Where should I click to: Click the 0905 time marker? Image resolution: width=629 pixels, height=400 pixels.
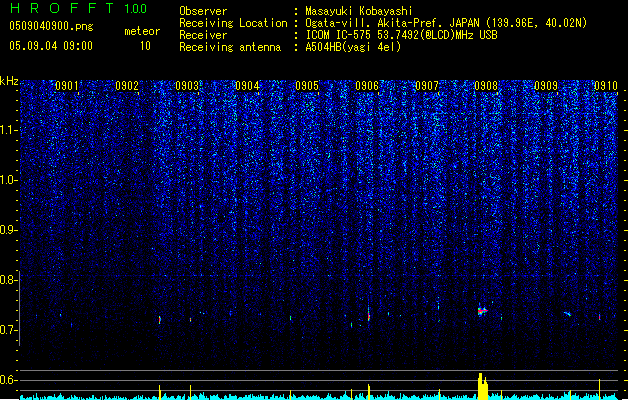[307, 86]
